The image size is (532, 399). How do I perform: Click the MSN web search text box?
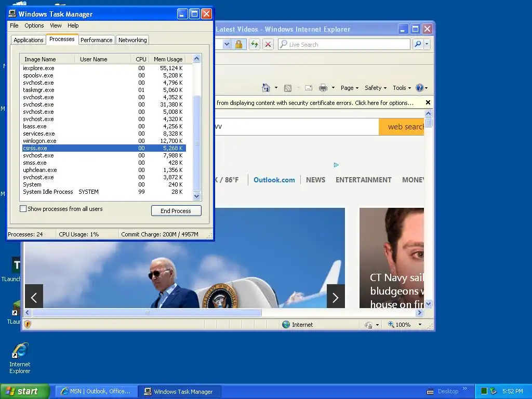tap(297, 127)
